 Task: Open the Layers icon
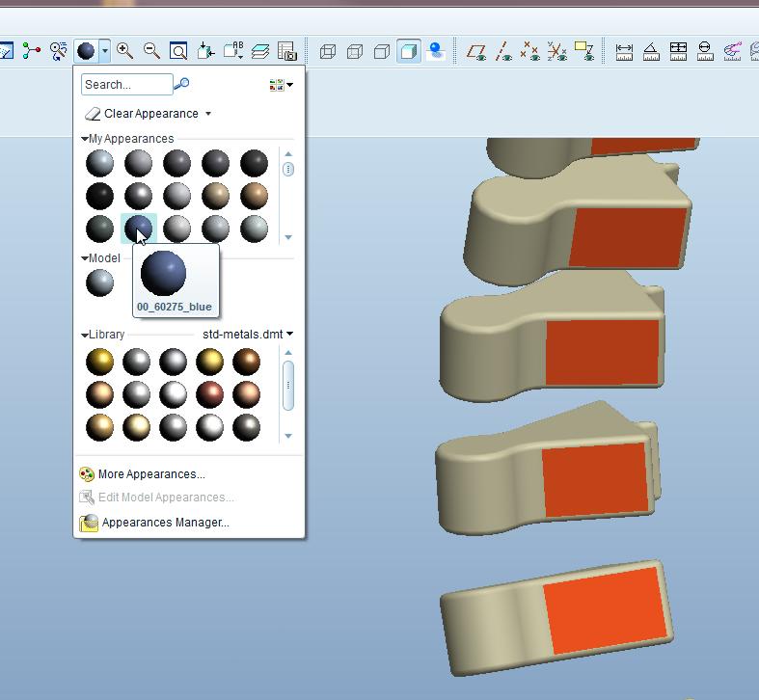(260, 51)
